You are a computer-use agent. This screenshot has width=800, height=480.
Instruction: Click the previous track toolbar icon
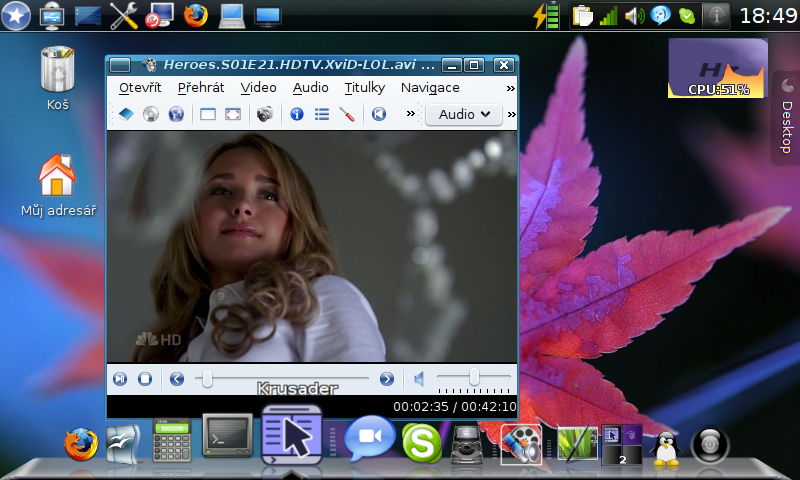click(x=379, y=114)
